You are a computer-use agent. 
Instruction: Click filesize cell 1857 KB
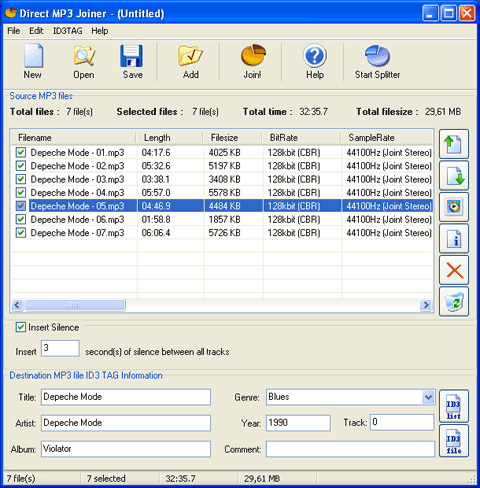click(224, 219)
